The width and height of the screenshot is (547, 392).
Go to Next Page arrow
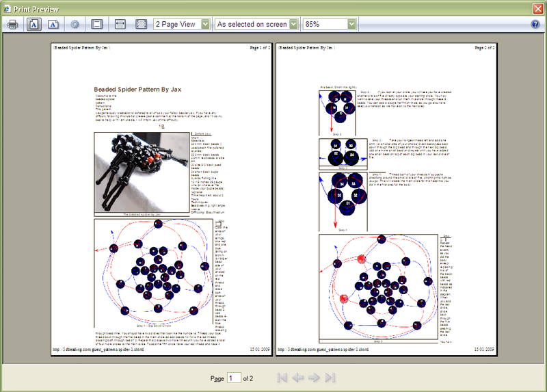tap(314, 378)
